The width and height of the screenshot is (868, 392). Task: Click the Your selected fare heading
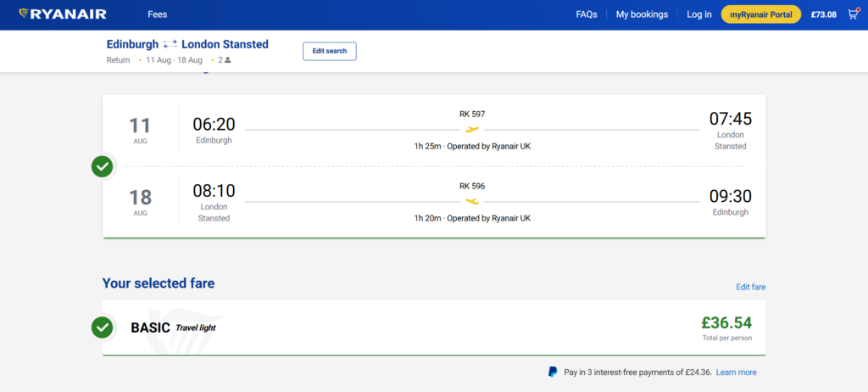point(159,283)
